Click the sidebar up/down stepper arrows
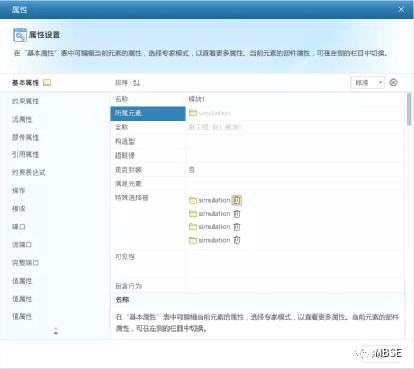Screen dimensions: 414x369 click(x=56, y=331)
